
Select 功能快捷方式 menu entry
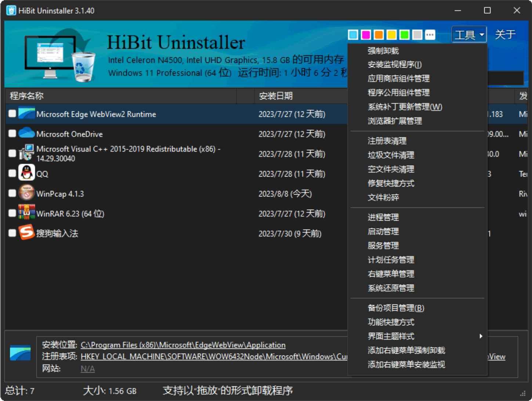(x=391, y=322)
